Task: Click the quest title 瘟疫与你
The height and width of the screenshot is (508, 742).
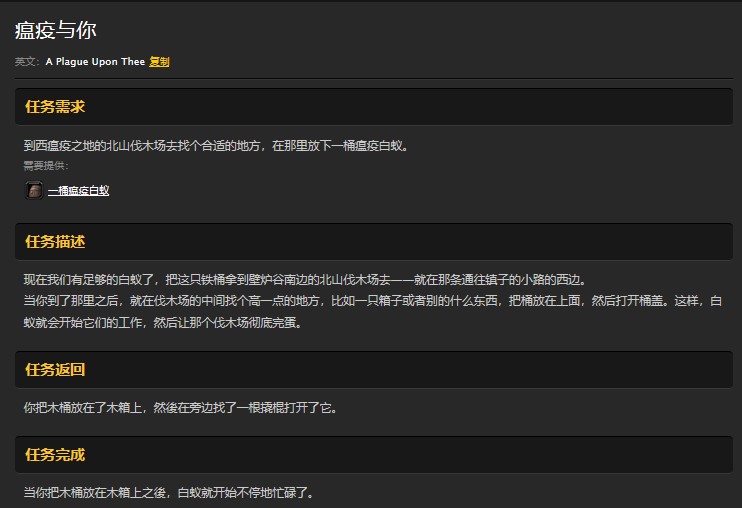Action: point(56,30)
